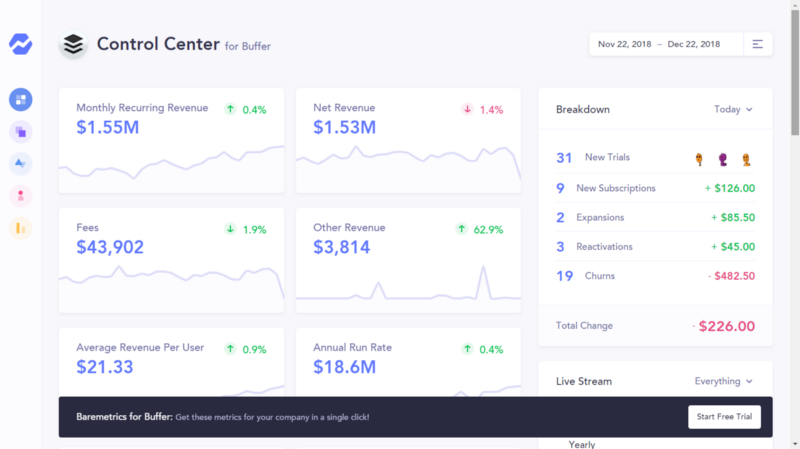Viewport: 800px width, 449px height.
Task: Open the Monthly Recurring Revenue card
Action: [x=171, y=140]
